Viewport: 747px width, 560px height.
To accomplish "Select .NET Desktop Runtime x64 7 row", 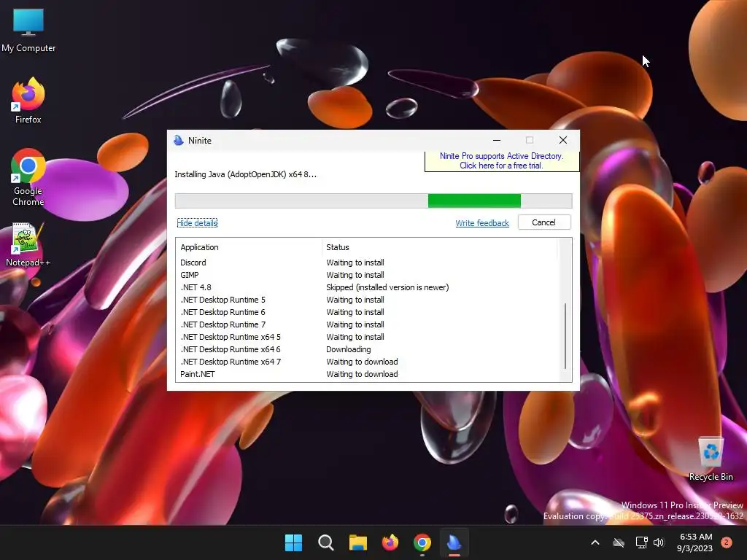I will tap(367, 362).
